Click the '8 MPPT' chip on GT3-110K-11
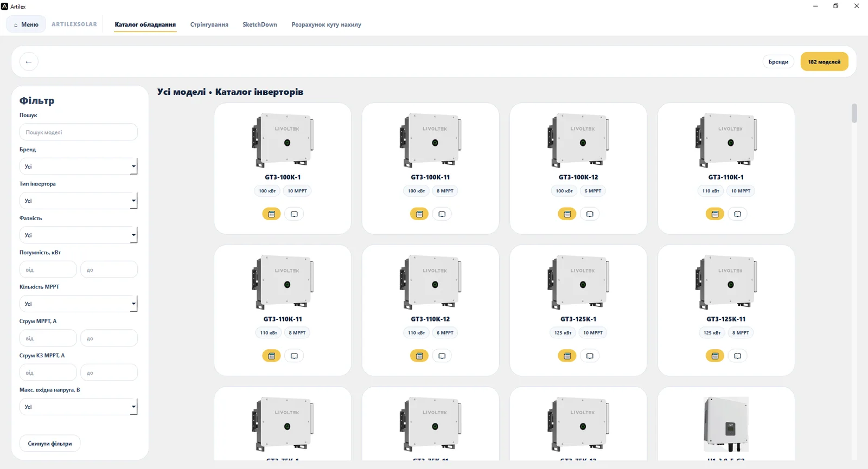Viewport: 868px width, 469px height. (x=297, y=333)
